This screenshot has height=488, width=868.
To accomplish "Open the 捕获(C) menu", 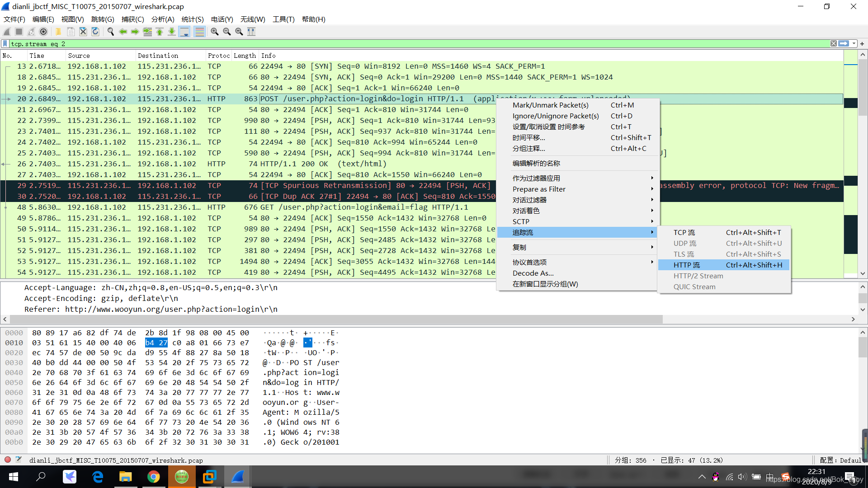I will [x=132, y=19].
